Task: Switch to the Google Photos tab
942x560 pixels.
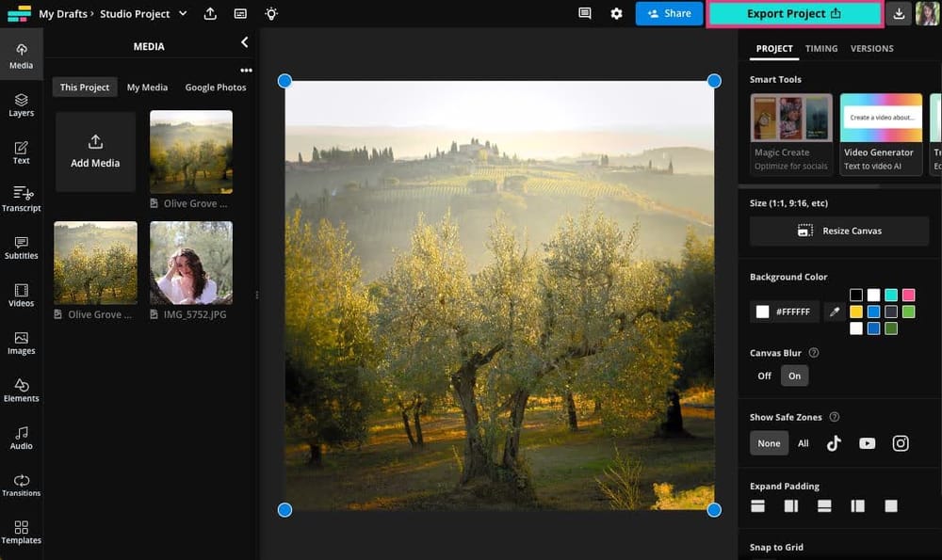Action: click(216, 87)
